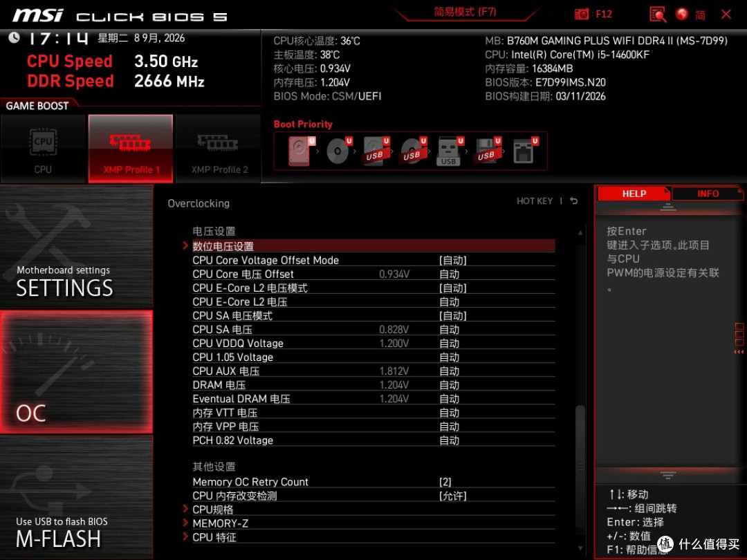Select 内存 VTT 电压 value field
This screenshot has width=747, height=560.
click(450, 412)
